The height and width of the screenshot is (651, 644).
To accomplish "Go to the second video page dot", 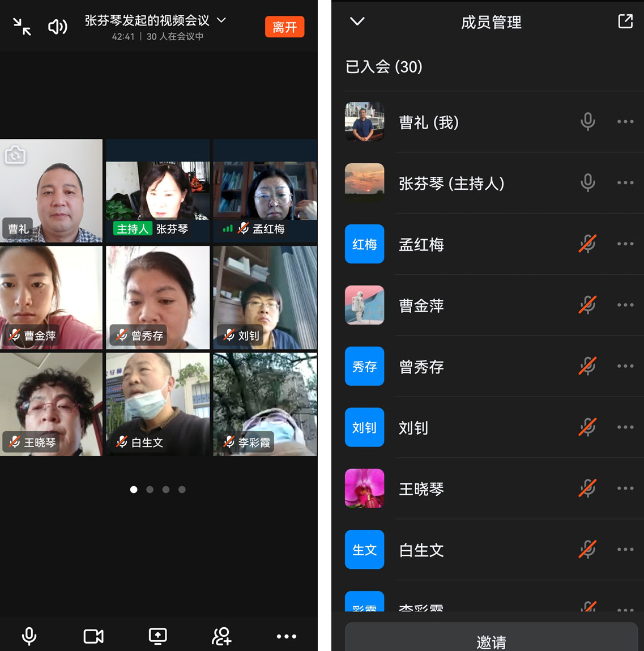I will pyautogui.click(x=150, y=490).
